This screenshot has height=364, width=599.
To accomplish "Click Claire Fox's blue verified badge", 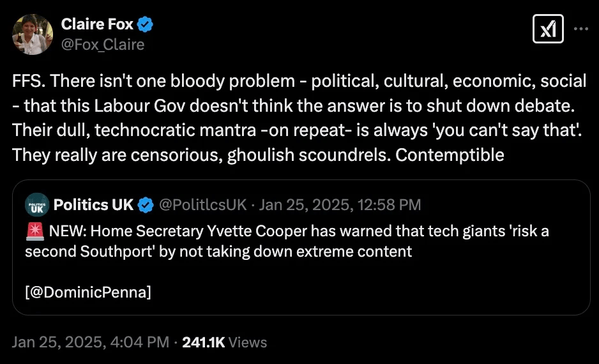I will coord(146,25).
